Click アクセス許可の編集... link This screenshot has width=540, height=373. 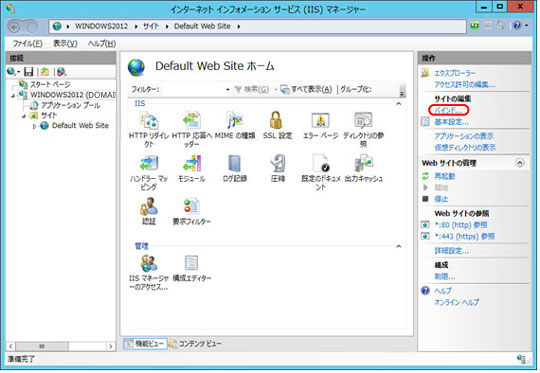pyautogui.click(x=464, y=84)
